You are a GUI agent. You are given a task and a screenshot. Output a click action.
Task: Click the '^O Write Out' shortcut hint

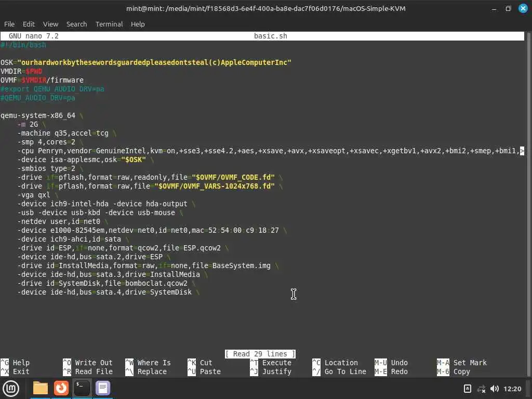[87, 363]
